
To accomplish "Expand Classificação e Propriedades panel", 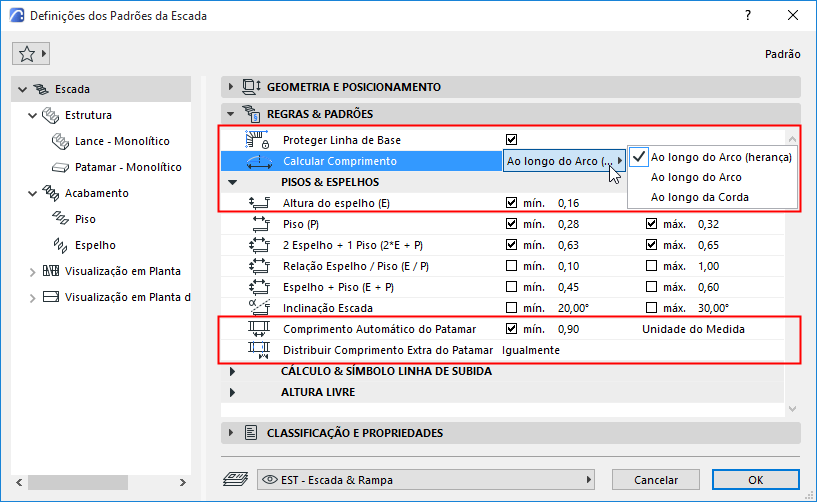I will click(231, 433).
